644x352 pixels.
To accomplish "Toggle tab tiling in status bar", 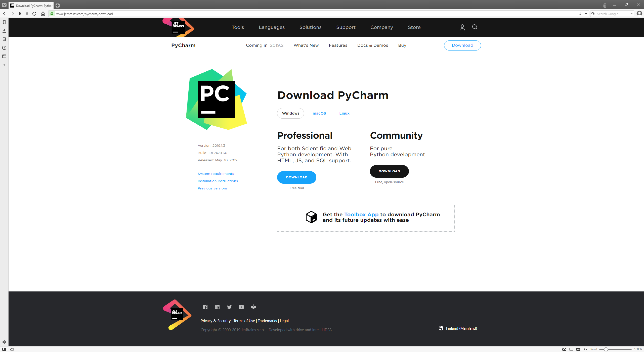I will tap(571, 349).
